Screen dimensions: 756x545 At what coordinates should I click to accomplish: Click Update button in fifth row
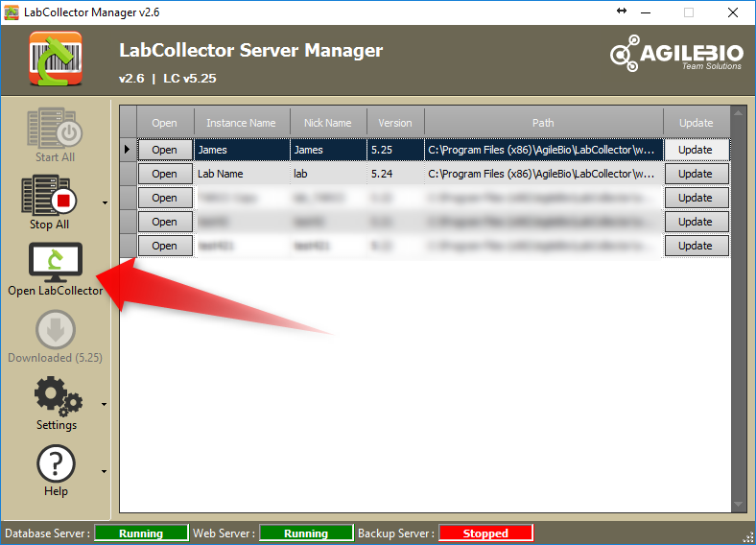pyautogui.click(x=697, y=246)
